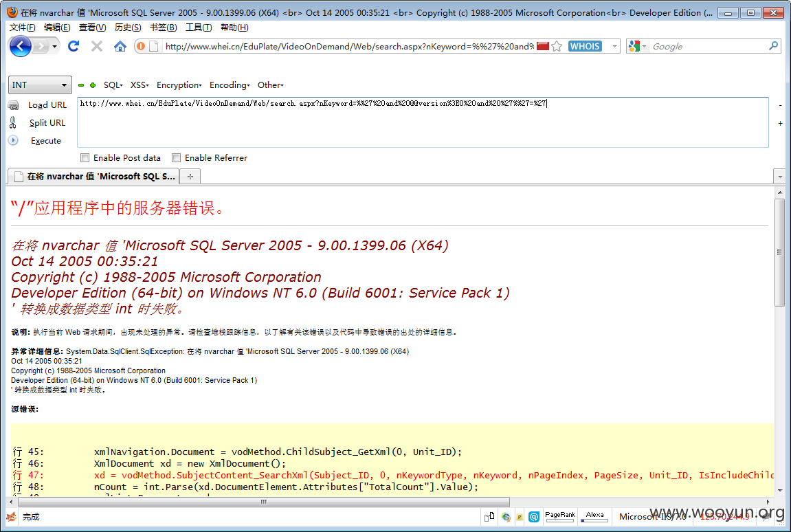The width and height of the screenshot is (791, 532).
Task: Click the PageRank meter in status bar
Action: [x=560, y=516]
